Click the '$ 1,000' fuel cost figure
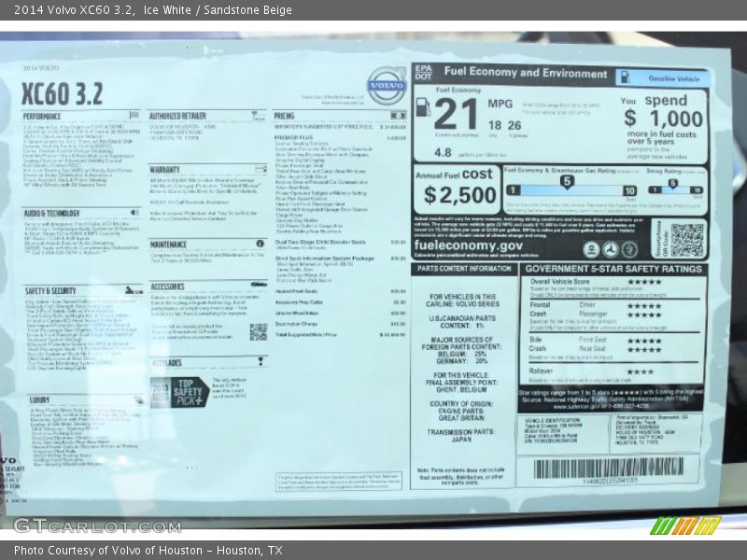 664,119
